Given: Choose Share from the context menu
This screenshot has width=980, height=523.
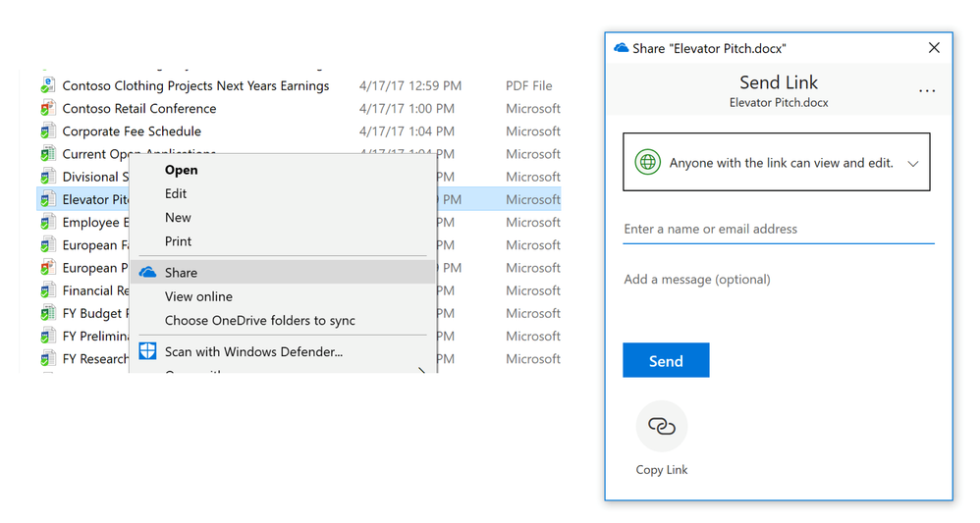Looking at the screenshot, I should click(182, 273).
